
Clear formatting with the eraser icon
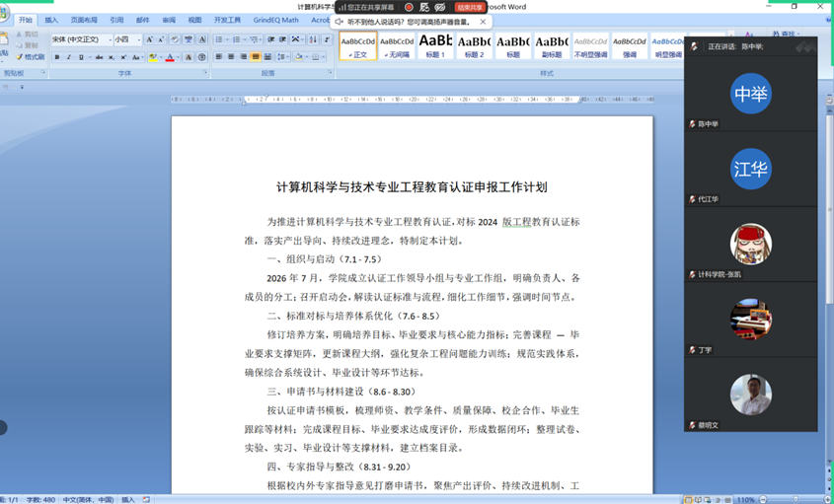point(175,39)
